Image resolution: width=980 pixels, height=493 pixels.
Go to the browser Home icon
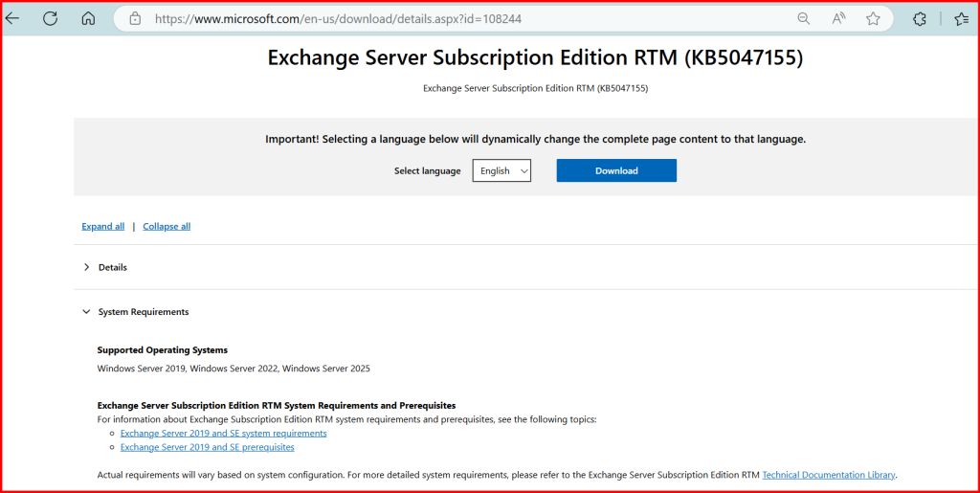pos(88,18)
